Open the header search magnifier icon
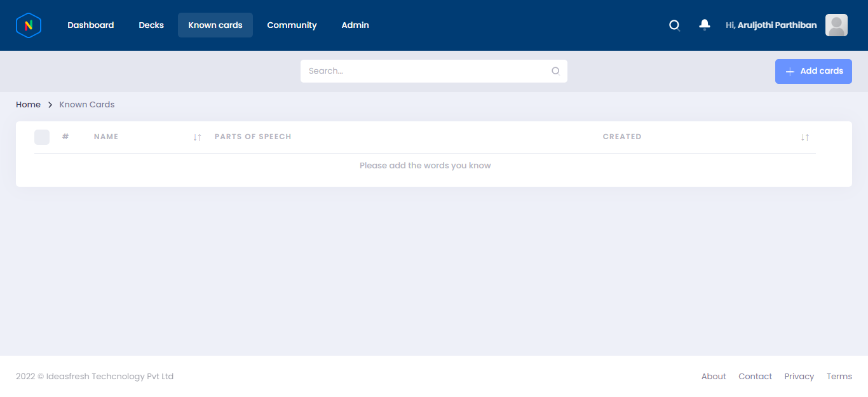The height and width of the screenshot is (397, 868). tap(675, 25)
